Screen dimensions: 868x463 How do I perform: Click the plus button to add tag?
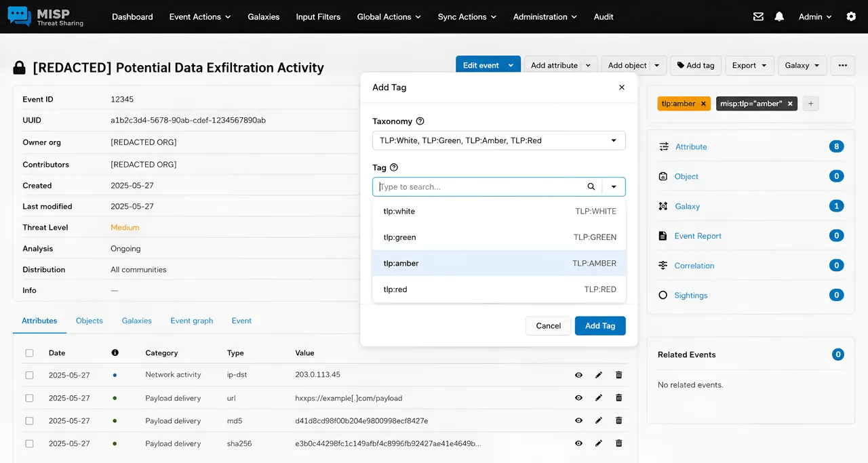tap(811, 104)
